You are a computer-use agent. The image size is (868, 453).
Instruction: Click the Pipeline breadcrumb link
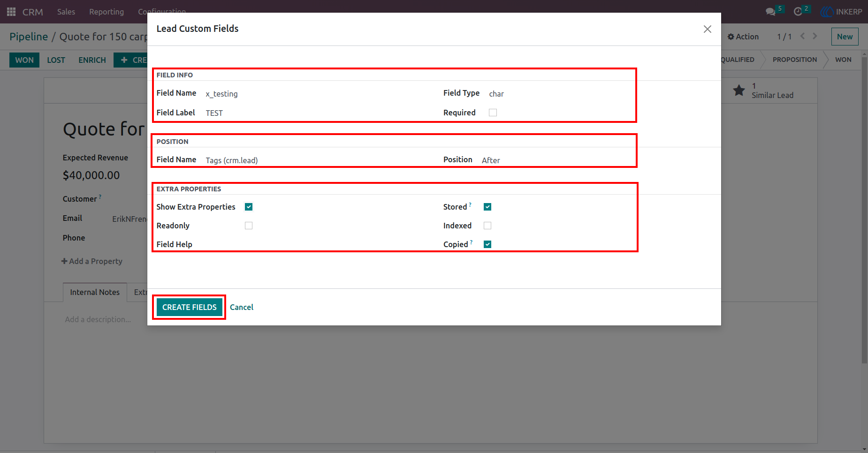tap(29, 37)
